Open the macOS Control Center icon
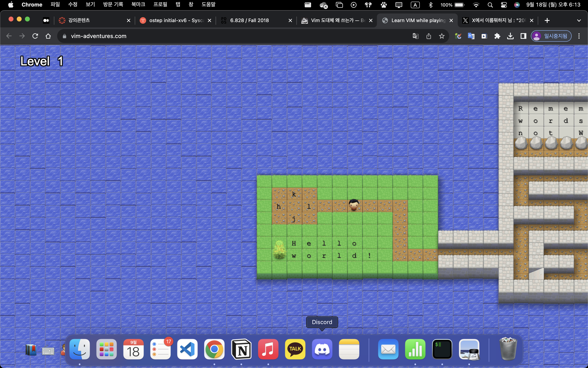 point(504,5)
